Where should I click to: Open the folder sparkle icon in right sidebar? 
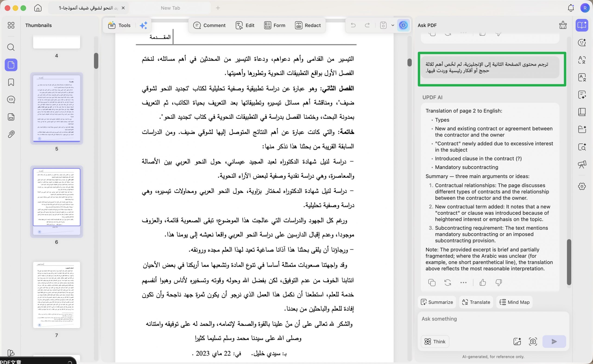[582, 129]
